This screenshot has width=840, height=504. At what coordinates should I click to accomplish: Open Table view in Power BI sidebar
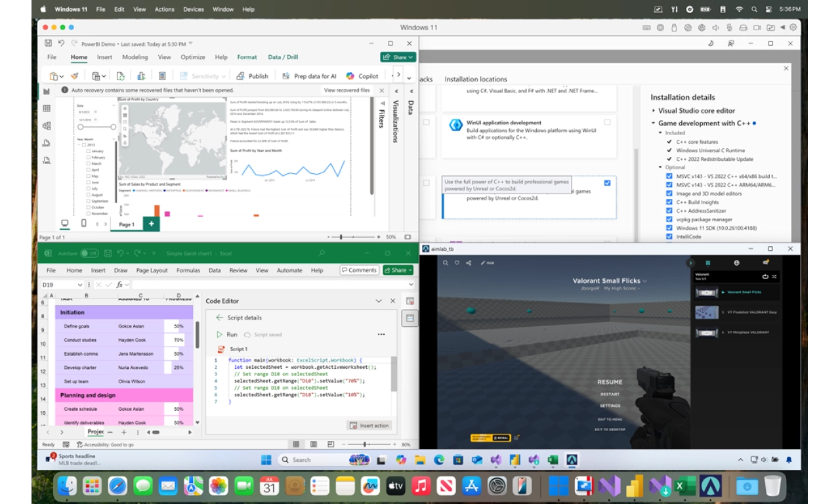(47, 108)
